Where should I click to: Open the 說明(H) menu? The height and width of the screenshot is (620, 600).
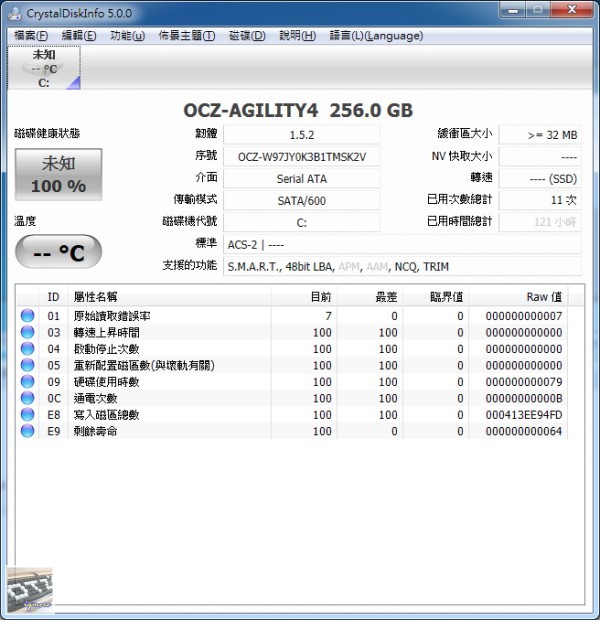(x=297, y=36)
